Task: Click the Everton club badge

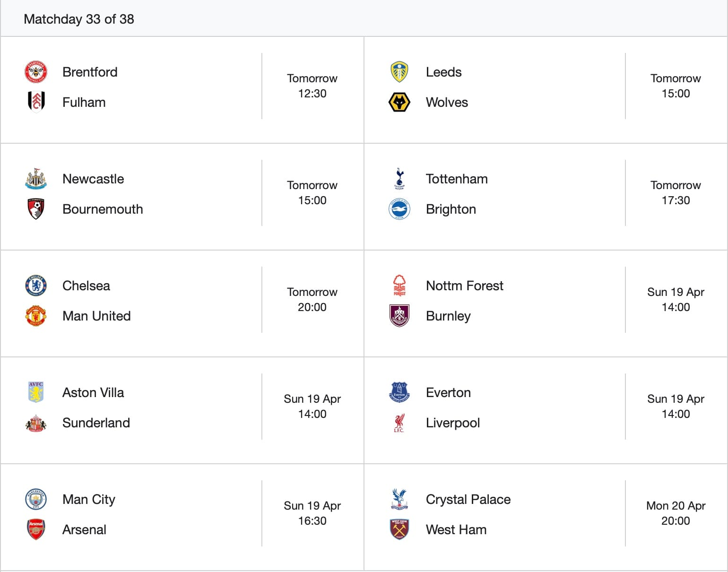Action: click(x=399, y=392)
